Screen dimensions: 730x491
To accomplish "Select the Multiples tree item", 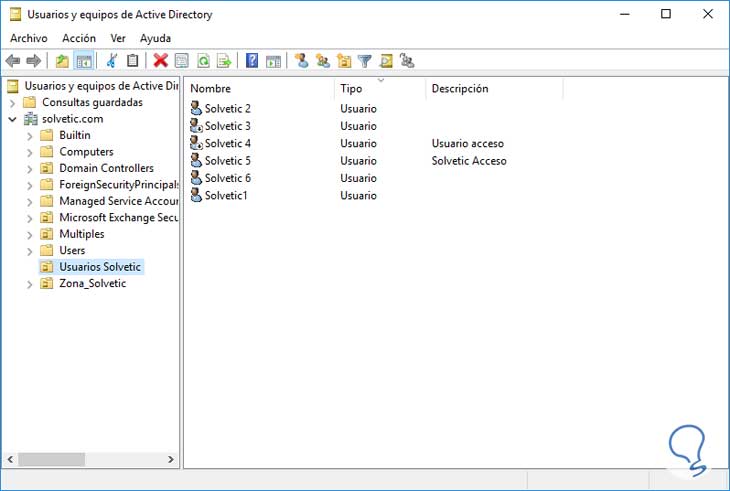I will click(x=82, y=234).
